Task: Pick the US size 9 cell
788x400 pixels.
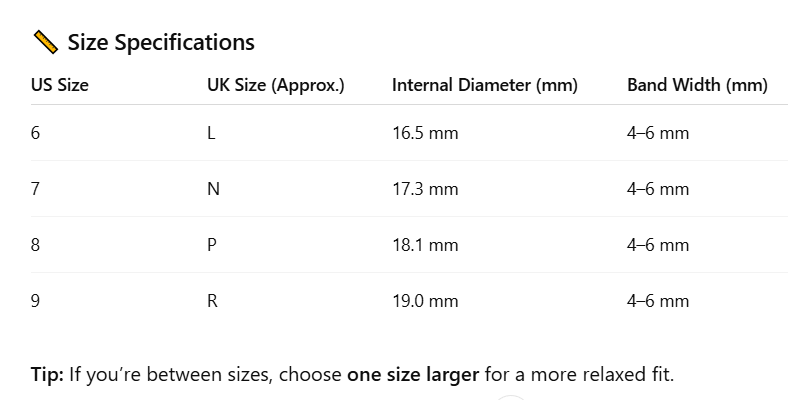Action: coord(36,301)
